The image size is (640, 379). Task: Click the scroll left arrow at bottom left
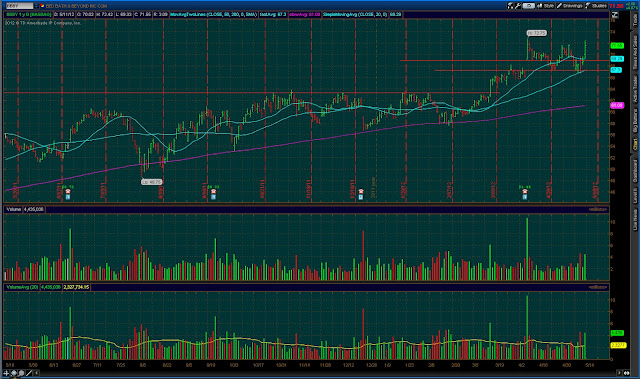point(36,373)
